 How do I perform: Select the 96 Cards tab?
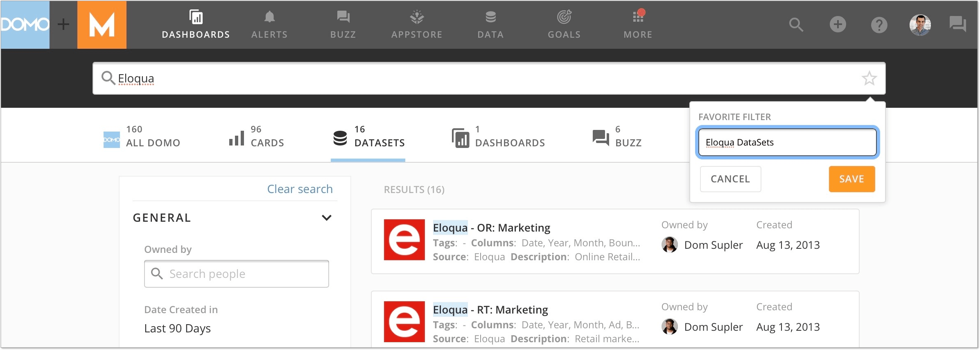(x=256, y=136)
